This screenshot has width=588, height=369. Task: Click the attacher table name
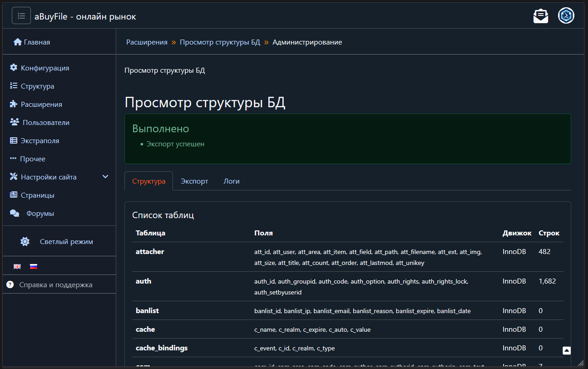click(150, 251)
